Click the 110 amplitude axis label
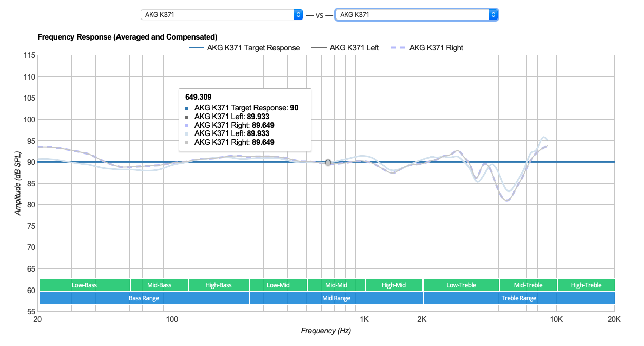Image resolution: width=644 pixels, height=346 pixels. point(29,77)
